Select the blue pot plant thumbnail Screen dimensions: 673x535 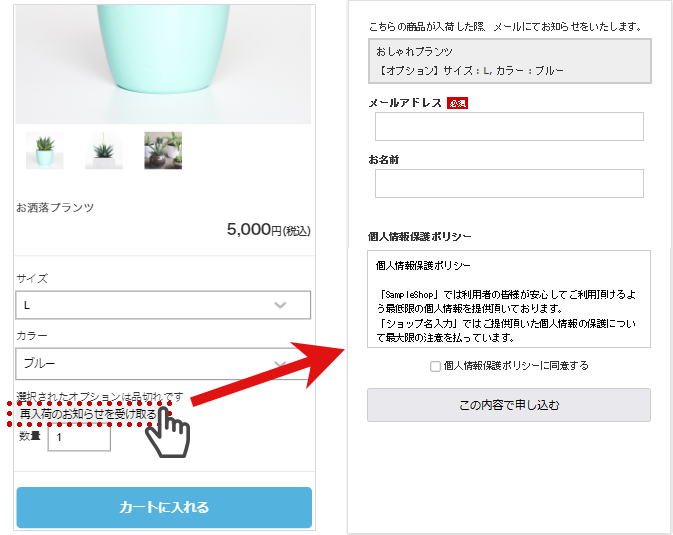coord(45,151)
